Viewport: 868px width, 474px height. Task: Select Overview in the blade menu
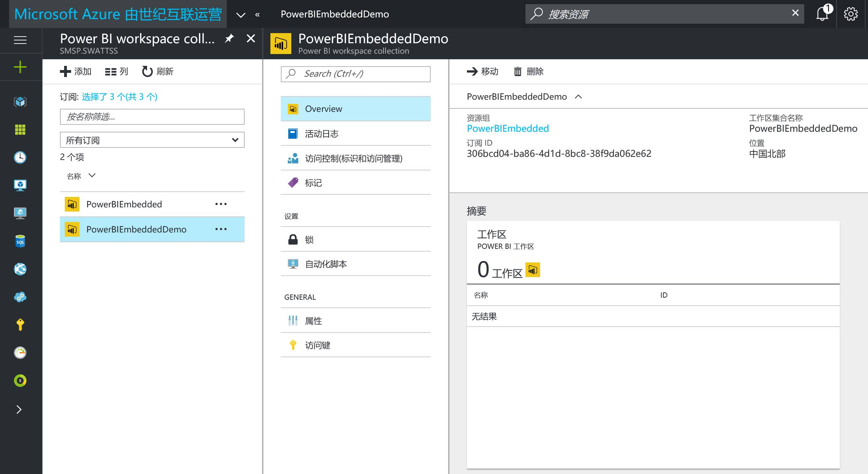355,109
